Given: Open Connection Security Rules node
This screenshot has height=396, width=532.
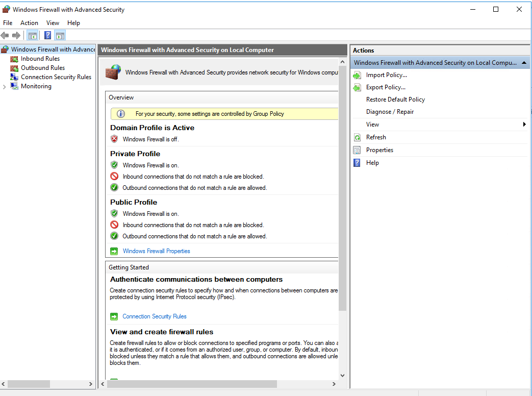Looking at the screenshot, I should coord(56,77).
